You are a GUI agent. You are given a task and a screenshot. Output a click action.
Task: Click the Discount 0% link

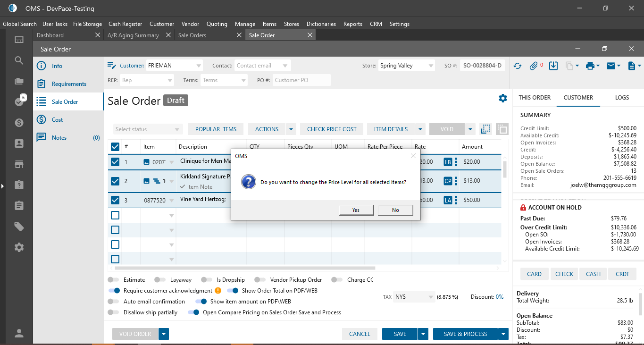coord(499,297)
